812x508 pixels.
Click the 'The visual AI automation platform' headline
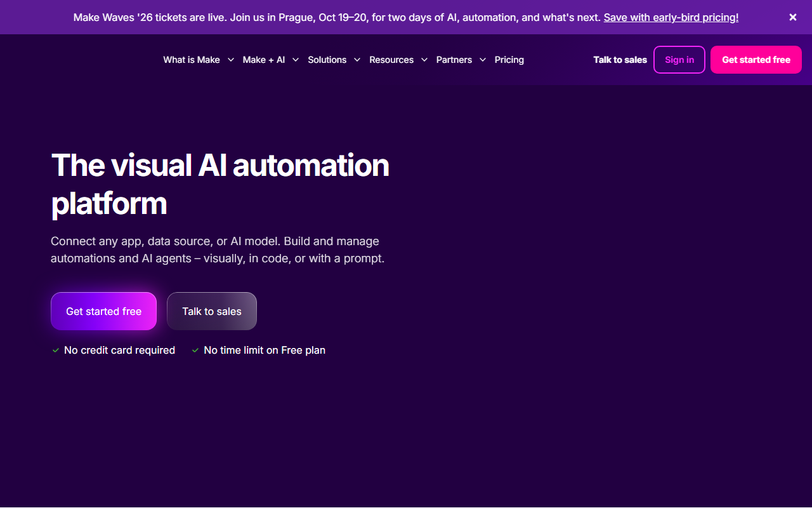pyautogui.click(x=220, y=184)
